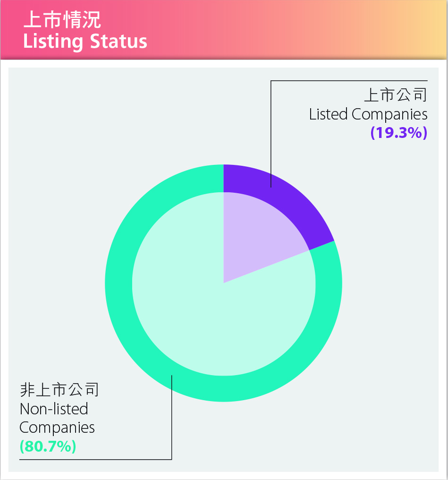Click the Listed Companies English label

click(368, 114)
